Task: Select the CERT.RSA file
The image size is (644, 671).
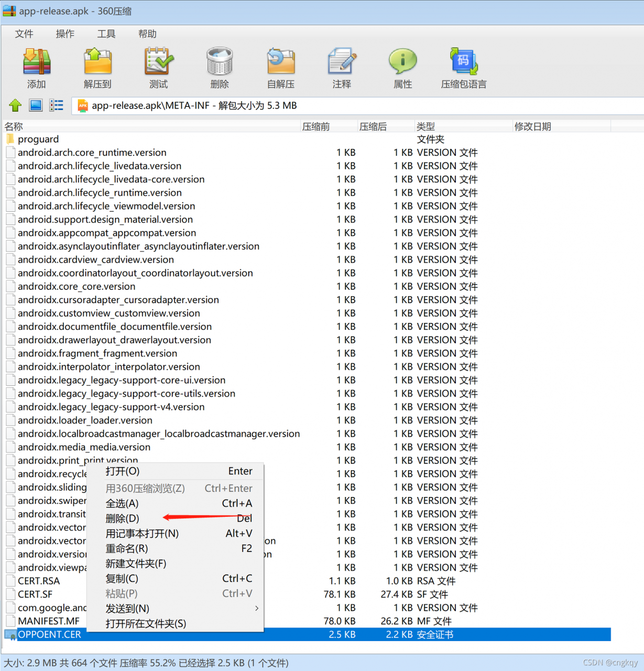Action: pos(39,581)
